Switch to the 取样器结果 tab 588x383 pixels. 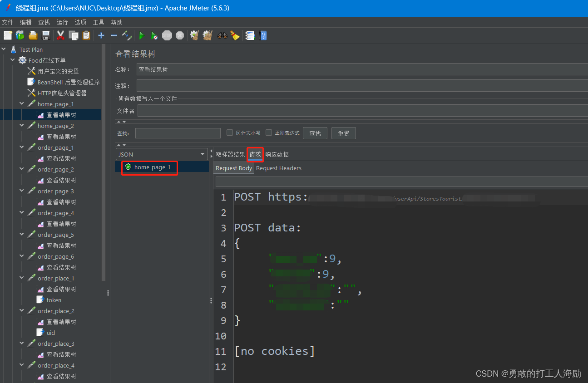[230, 154]
